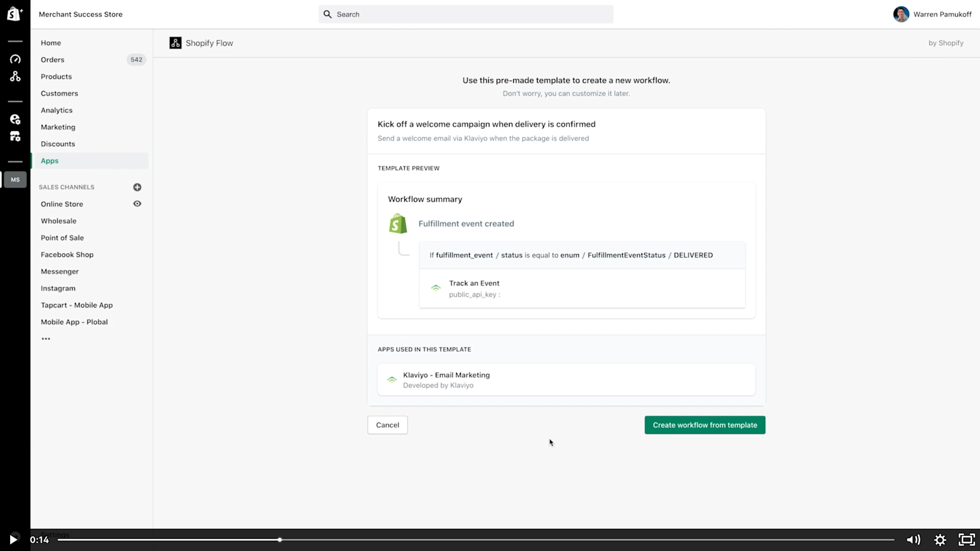Select the Klaviyo - Email Marketing app card
The height and width of the screenshot is (551, 980).
click(566, 380)
